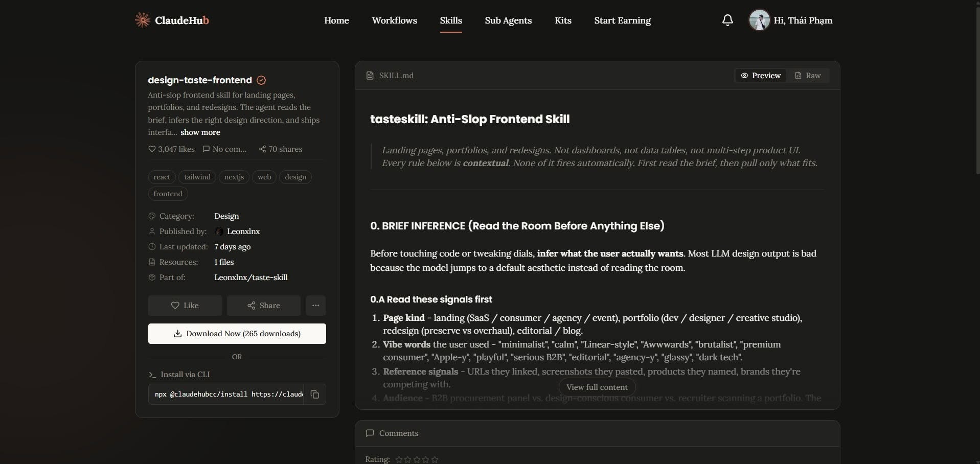Rate with the second star

pos(408,459)
